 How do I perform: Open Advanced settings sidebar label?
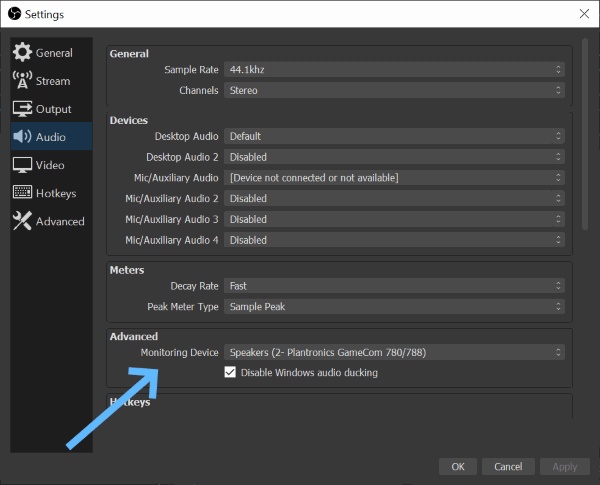click(x=60, y=222)
